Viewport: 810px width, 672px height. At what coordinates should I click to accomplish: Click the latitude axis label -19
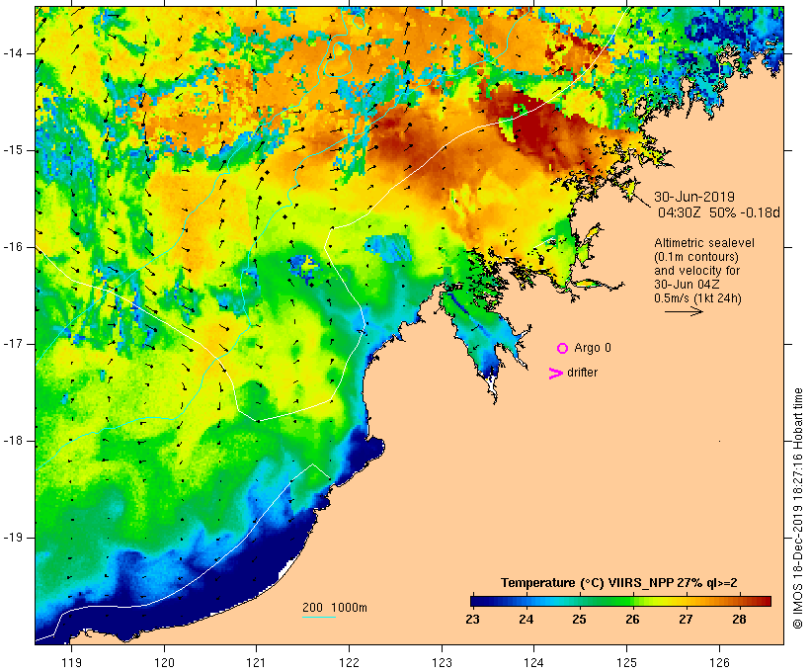(x=13, y=538)
